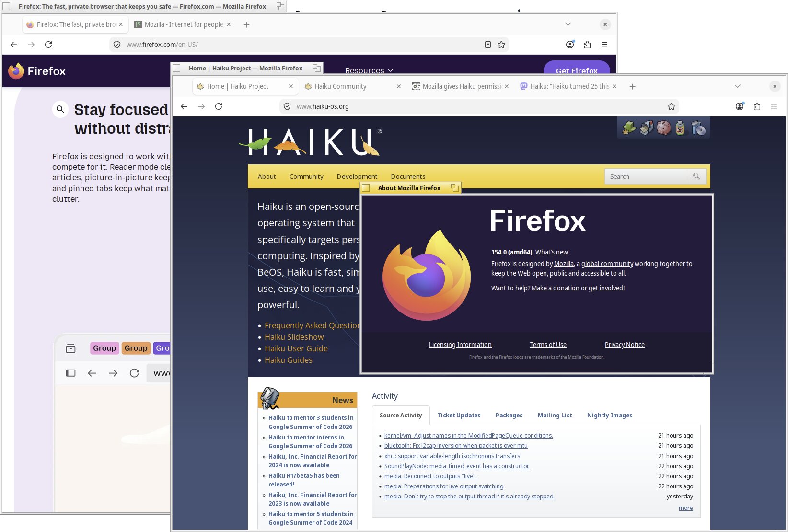The image size is (788, 532).
Task: Select the Ticket Updates activity tab
Action: pos(459,415)
